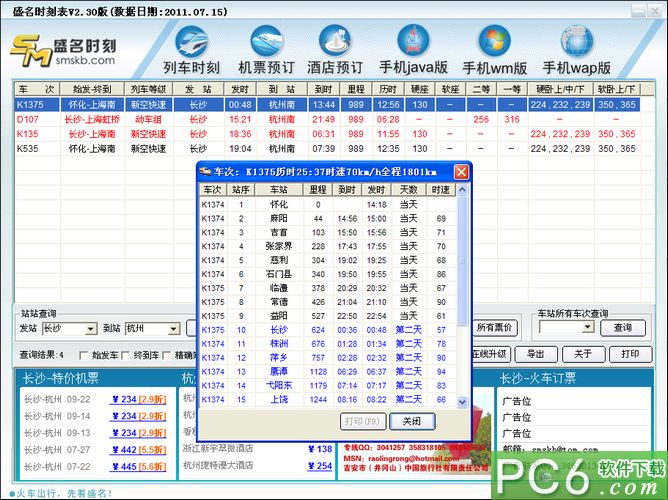668x500 pixels.
Task: Sort by the 硬卧上/中/下 column header
Action: 560,89
